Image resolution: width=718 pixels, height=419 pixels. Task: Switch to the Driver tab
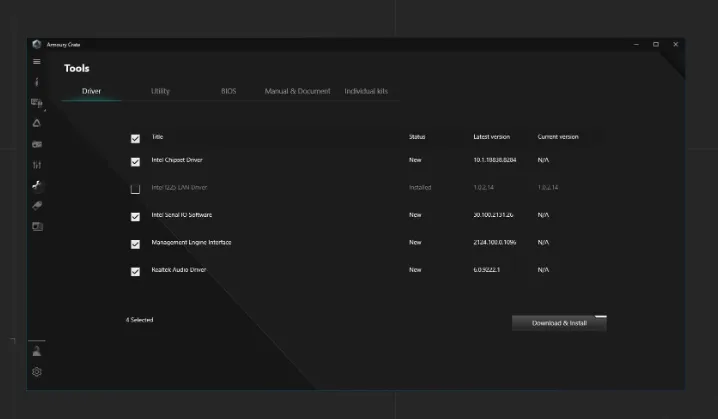[x=92, y=91]
